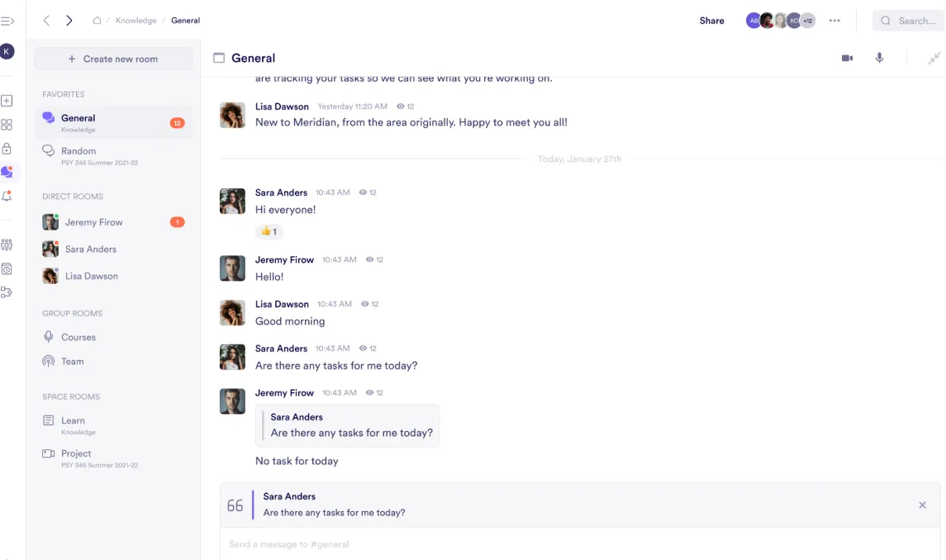Click the home icon in breadcrumb
946x560 pixels.
(x=97, y=21)
